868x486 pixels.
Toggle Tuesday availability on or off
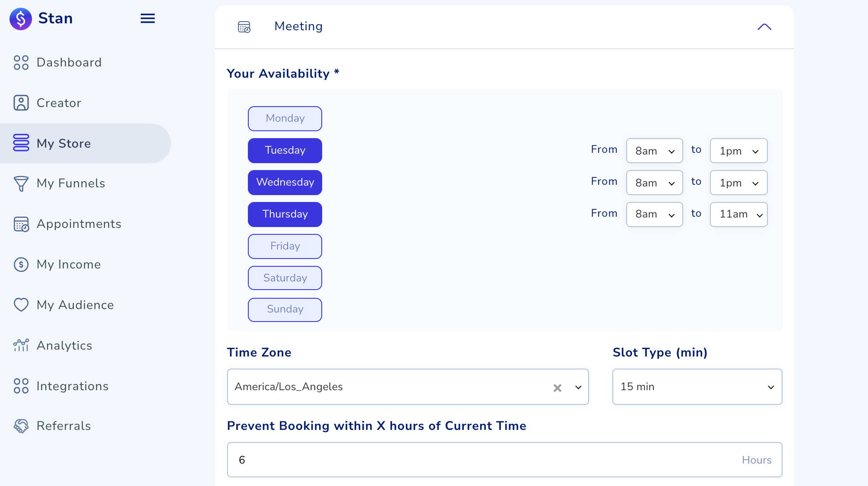(x=285, y=150)
